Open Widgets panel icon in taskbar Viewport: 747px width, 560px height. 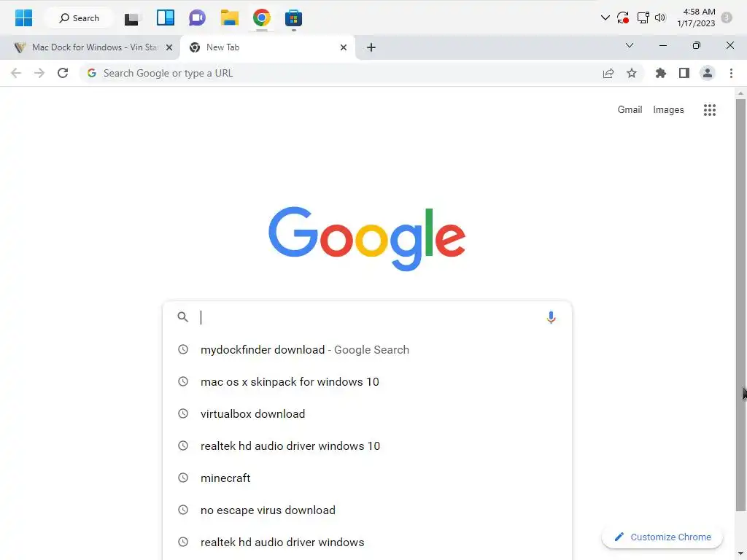[x=166, y=18]
